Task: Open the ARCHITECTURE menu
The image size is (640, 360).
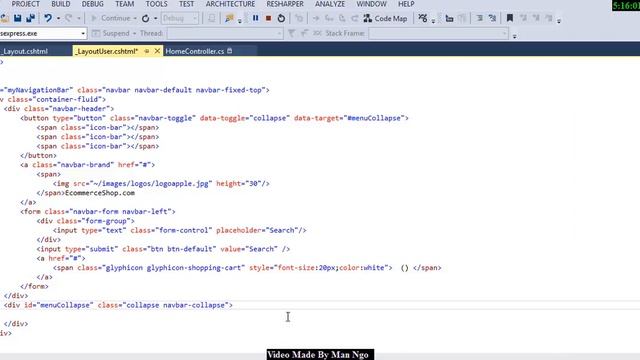Action: (x=230, y=4)
